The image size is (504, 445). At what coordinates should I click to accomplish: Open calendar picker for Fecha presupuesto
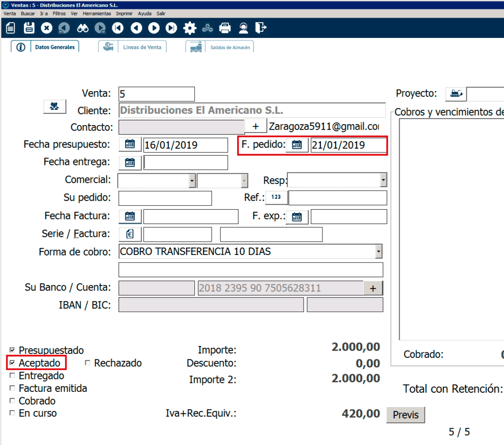coord(130,145)
